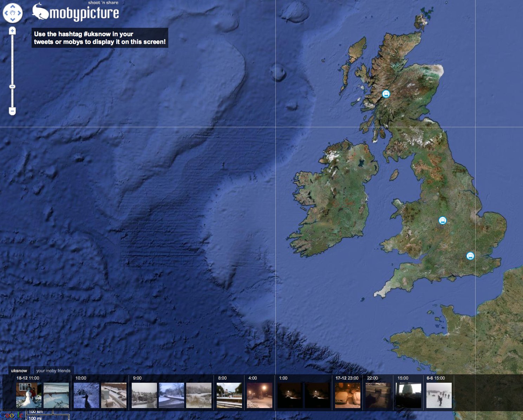Click the zoom slider handle
Screen dimensions: 523x420
click(12, 86)
